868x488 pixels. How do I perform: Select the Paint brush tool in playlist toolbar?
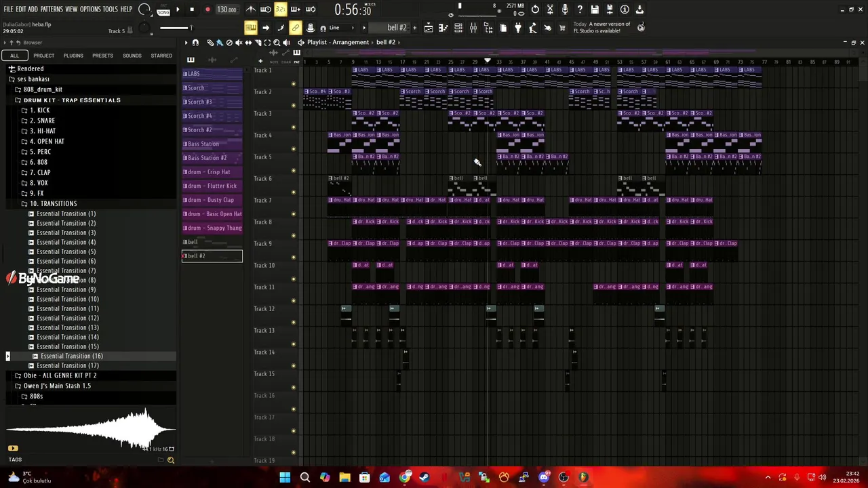tap(219, 43)
